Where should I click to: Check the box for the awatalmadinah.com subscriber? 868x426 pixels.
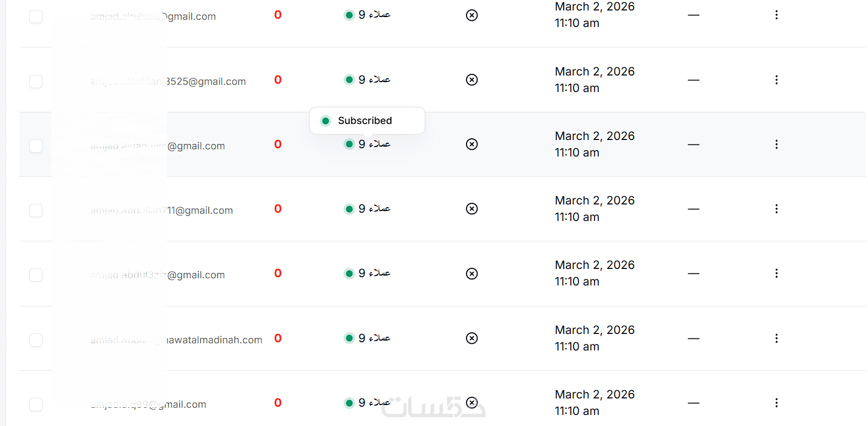tap(36, 340)
